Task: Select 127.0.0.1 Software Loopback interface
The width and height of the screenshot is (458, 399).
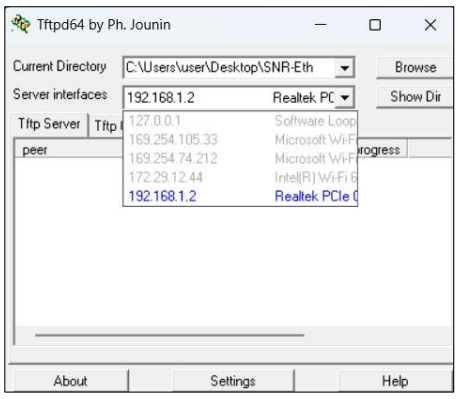Action: click(240, 121)
